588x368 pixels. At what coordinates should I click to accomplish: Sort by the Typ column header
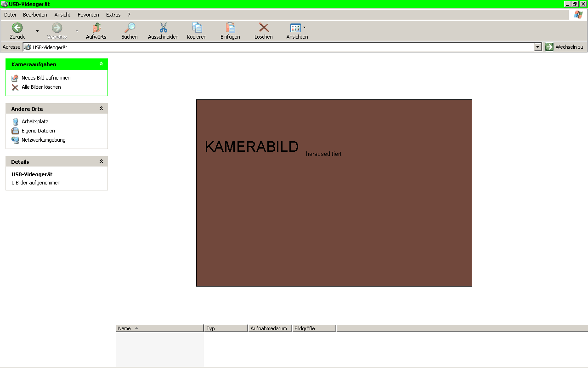[x=226, y=328]
